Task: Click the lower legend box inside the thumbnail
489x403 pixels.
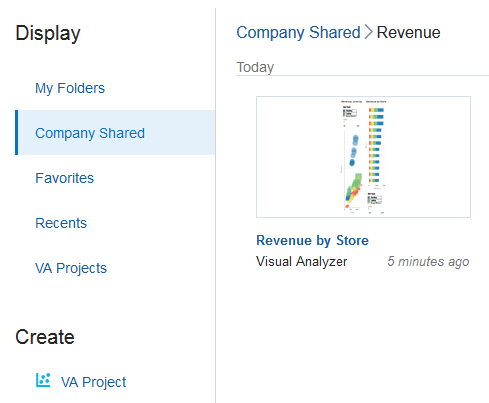Action: pos(375,199)
